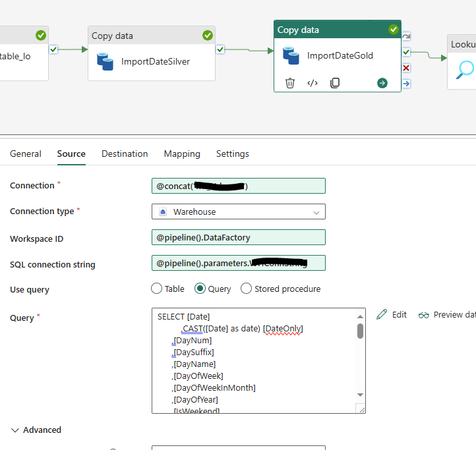The image size is (476, 450).
Task: Click the Edit link for the query
Action: pyautogui.click(x=400, y=315)
